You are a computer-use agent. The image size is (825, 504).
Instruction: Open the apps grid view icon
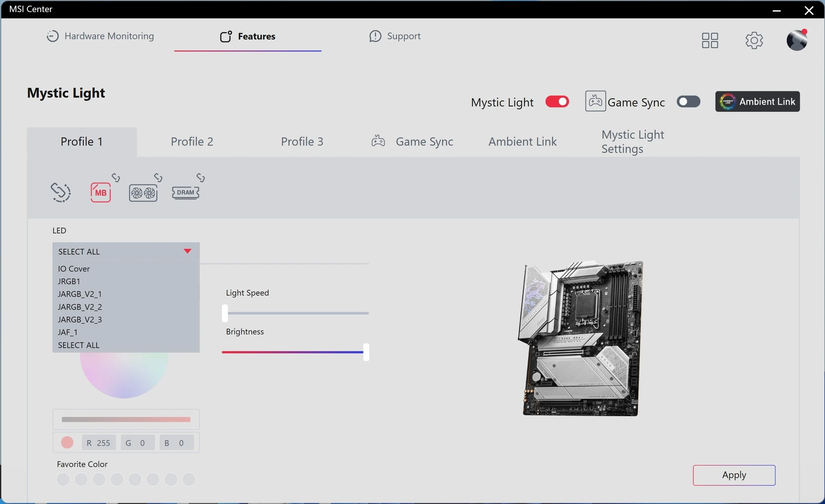pyautogui.click(x=710, y=40)
